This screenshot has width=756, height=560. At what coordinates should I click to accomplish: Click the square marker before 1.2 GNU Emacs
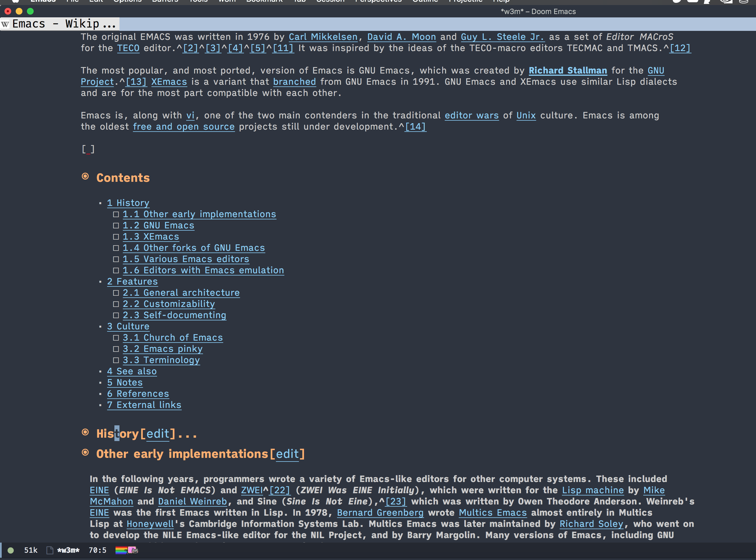point(116,226)
